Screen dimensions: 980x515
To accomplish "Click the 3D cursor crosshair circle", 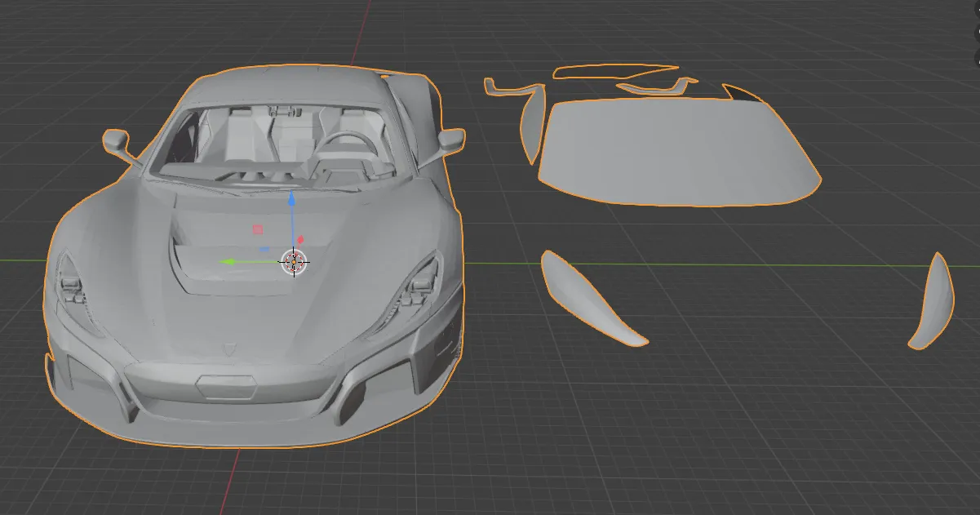I will tap(294, 262).
